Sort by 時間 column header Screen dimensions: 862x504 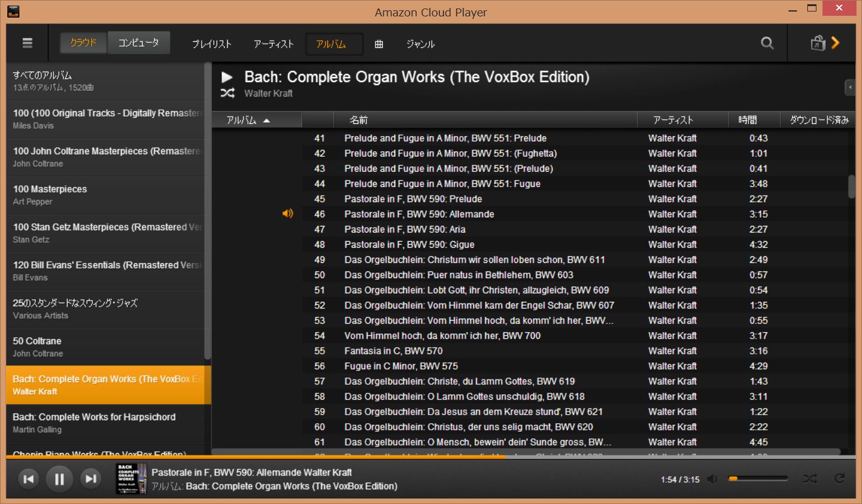pos(754,120)
